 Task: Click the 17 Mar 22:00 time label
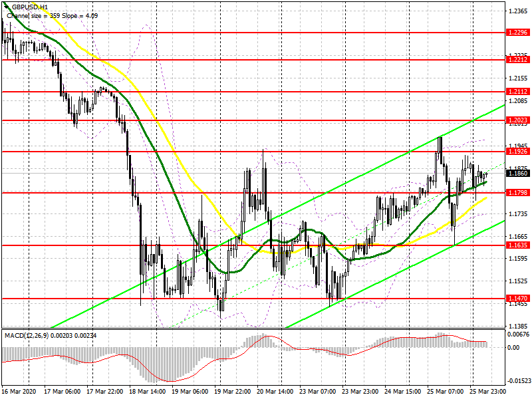click(105, 391)
